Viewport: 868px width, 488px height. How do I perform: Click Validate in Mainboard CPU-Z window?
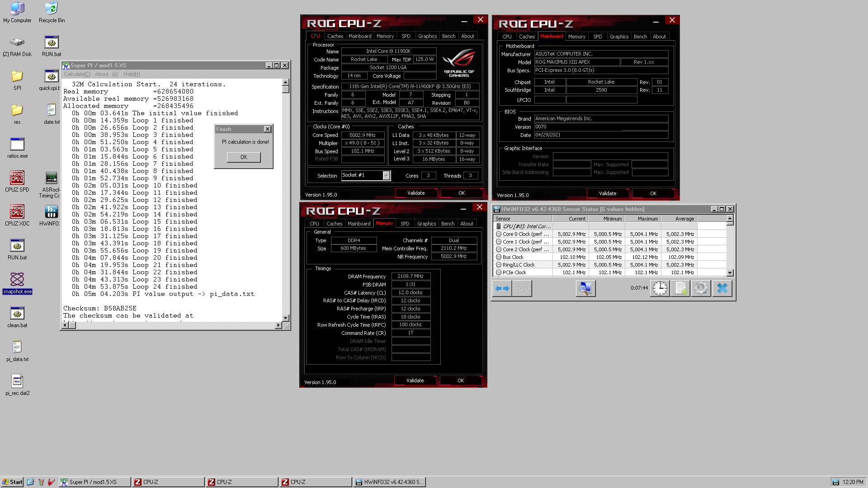608,193
